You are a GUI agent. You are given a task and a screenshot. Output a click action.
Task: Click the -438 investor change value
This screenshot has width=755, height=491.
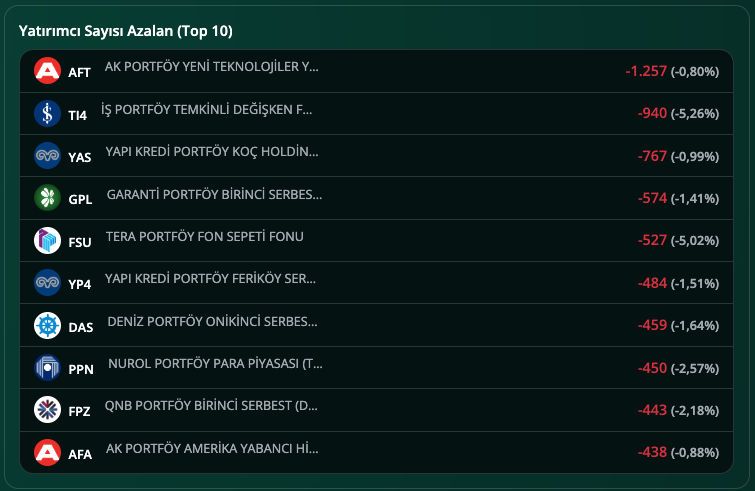[652, 452]
